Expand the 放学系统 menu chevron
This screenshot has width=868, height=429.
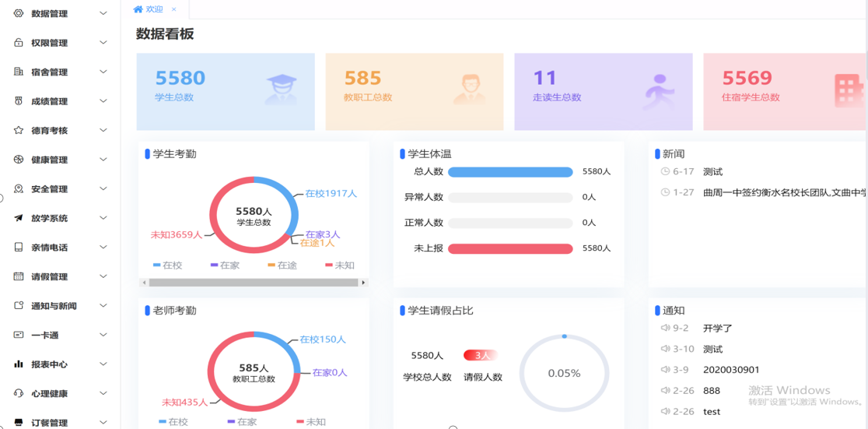[x=103, y=218]
